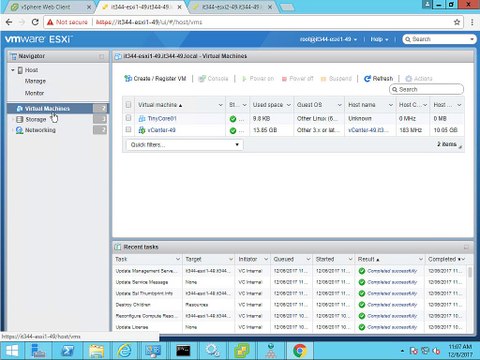Switch to the it344-esxi2-49 browser tab
This screenshot has height=360, width=480.
point(232,7)
